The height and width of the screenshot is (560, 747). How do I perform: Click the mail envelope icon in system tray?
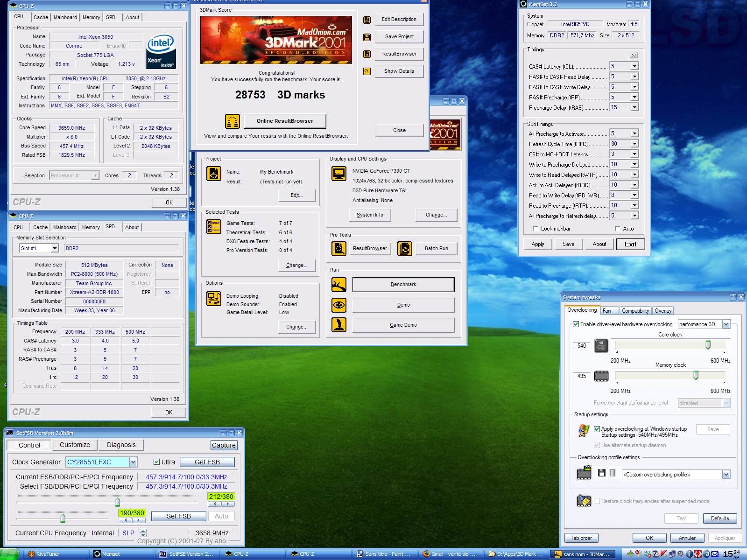[x=715, y=554]
